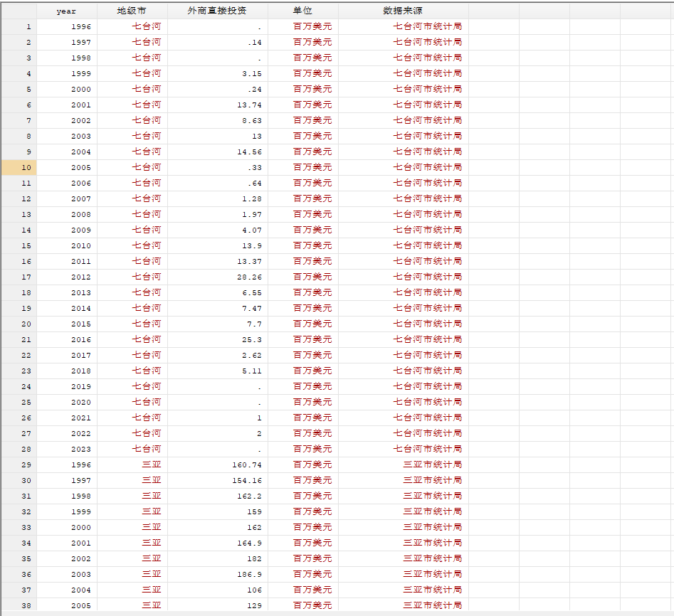Click the value .33 in row 10
This screenshot has height=616, width=674.
255,168
